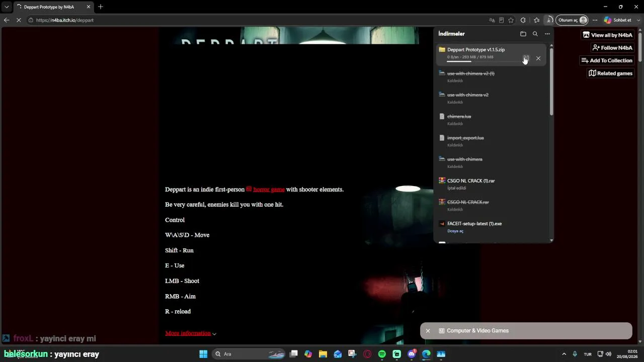644x362 pixels.
Task: Open the Extensions puzzle icon
Action: 523,20
